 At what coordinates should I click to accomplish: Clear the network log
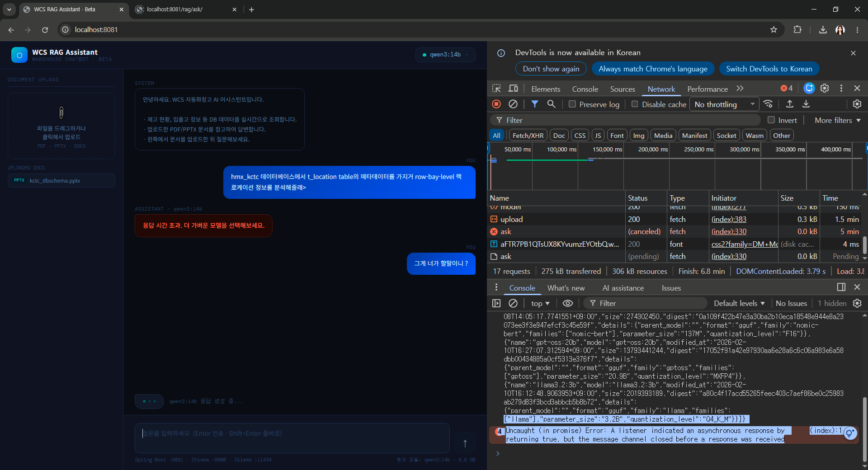(513, 104)
